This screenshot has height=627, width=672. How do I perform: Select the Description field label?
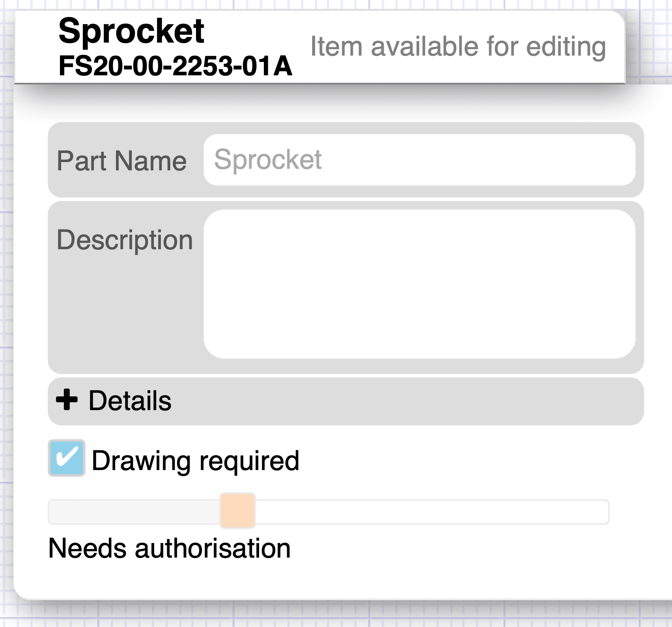pyautogui.click(x=125, y=240)
